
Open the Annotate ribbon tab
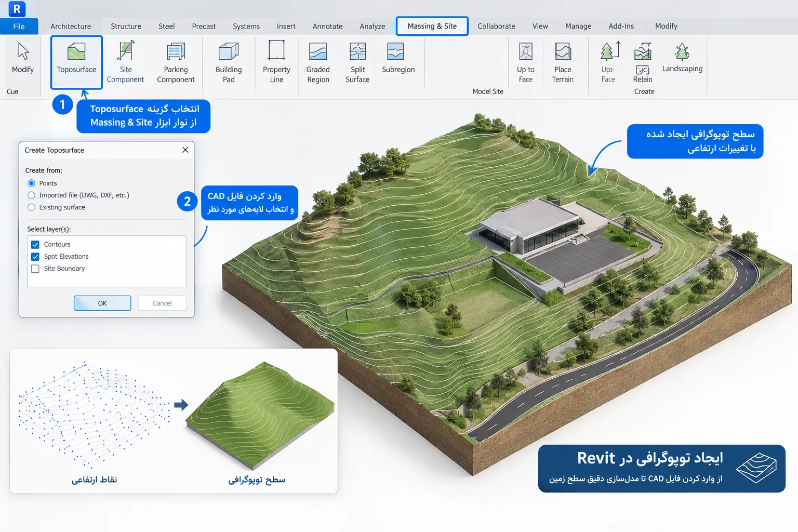[x=327, y=26]
